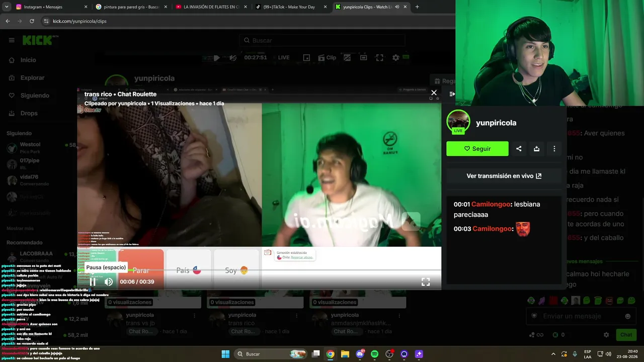
Task: Enter fullscreen in the clip player
Action: coord(426,282)
